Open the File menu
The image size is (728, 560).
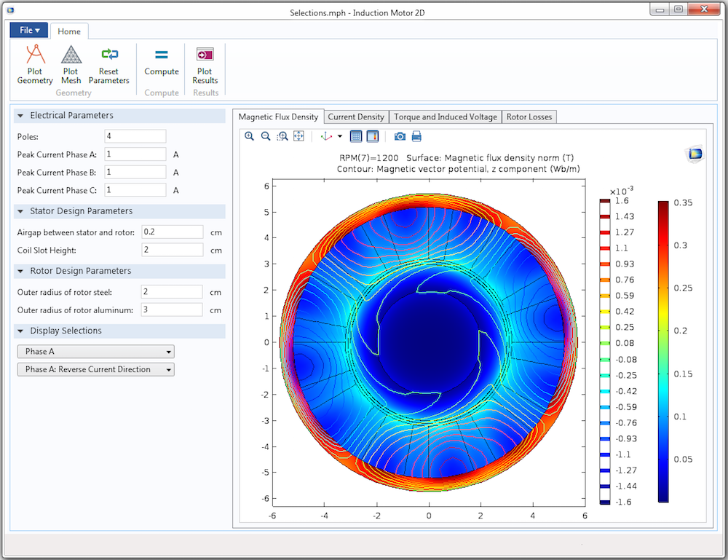point(29,31)
